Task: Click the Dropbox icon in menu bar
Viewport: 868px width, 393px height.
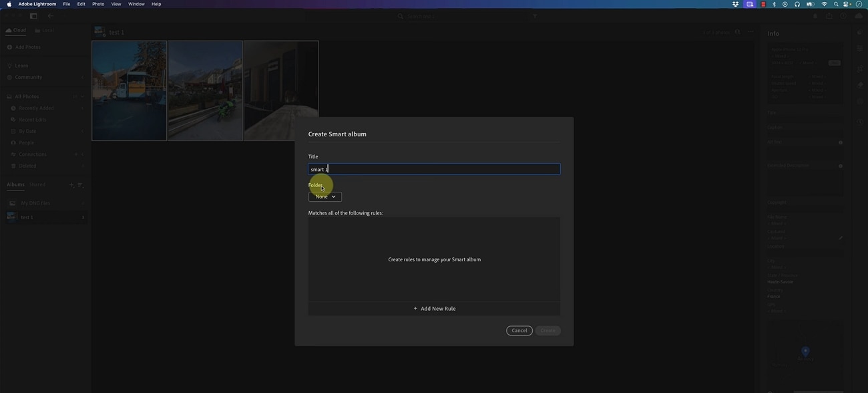Action: 736,4
